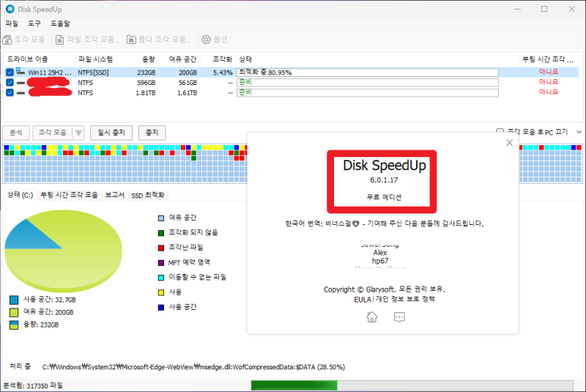The width and height of the screenshot is (586, 392).
Task: Click the Windows drive icon of Win11 25H2
Action: [21, 72]
